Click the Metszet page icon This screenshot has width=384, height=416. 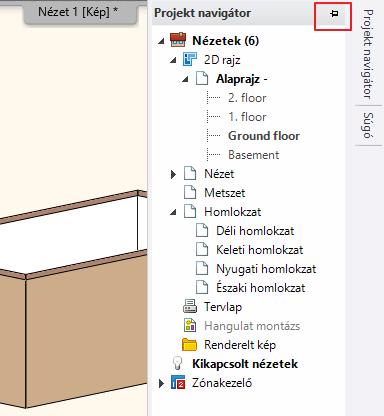pyautogui.click(x=190, y=193)
